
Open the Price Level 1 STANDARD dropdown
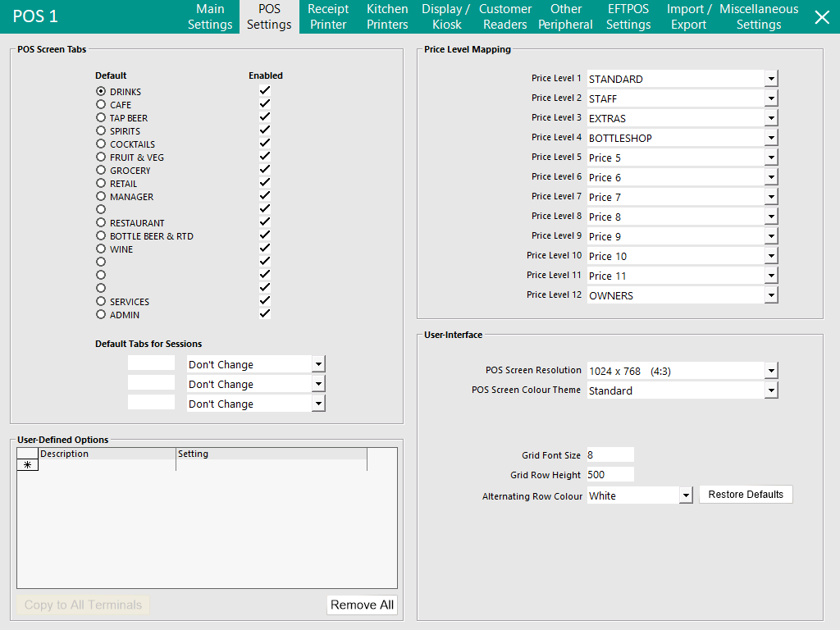770,78
